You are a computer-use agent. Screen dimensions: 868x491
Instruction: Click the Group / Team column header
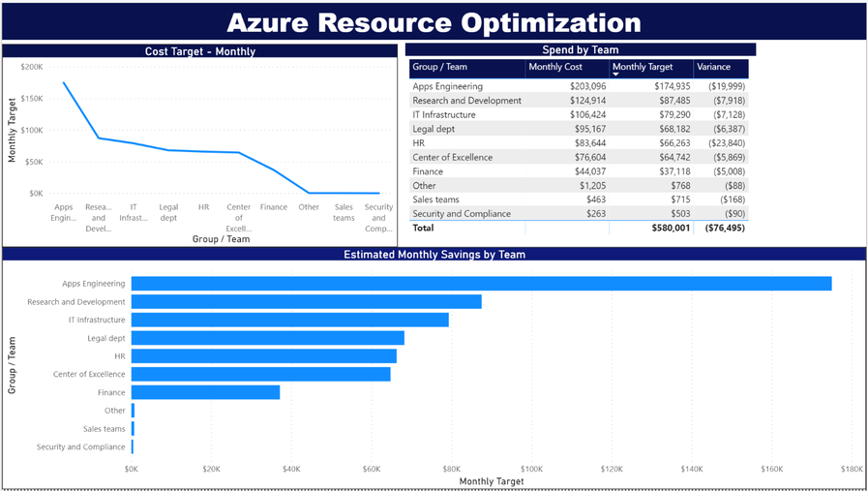(x=439, y=67)
